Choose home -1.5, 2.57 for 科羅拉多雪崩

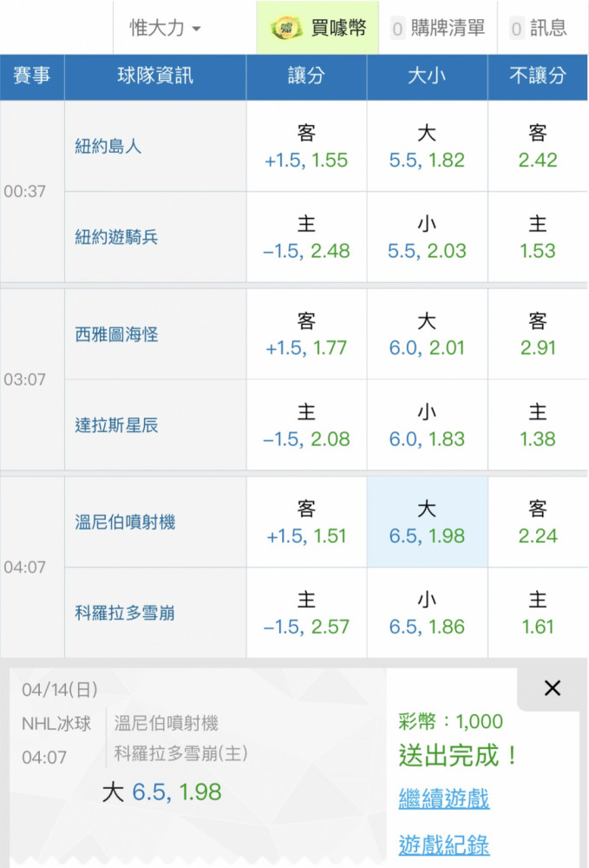tap(306, 614)
